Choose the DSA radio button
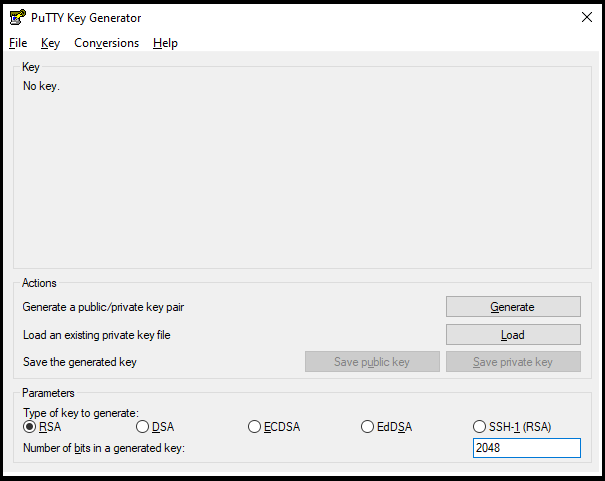The width and height of the screenshot is (605, 481). pos(143,427)
